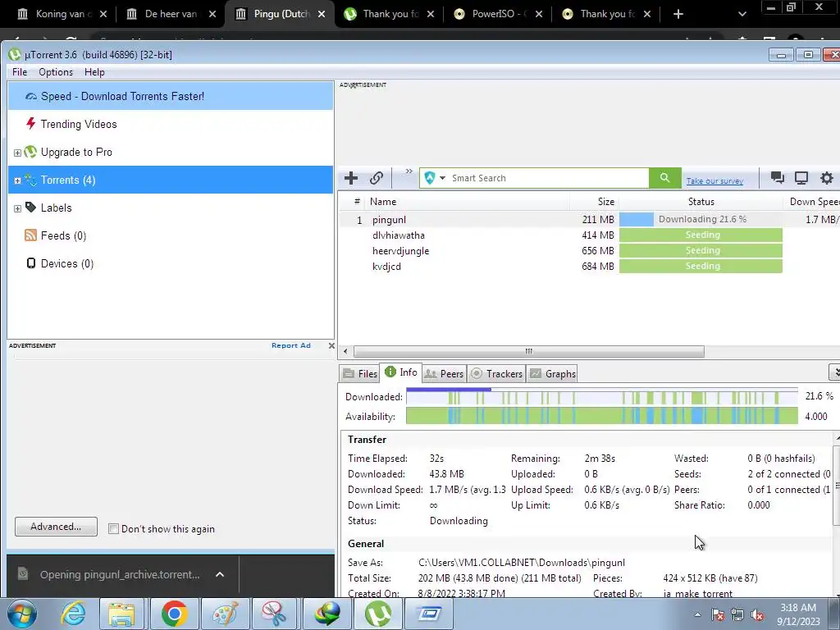Click detail pane collapse arrow beside Graphs
The height and width of the screenshot is (630, 840).
pyautogui.click(x=834, y=372)
